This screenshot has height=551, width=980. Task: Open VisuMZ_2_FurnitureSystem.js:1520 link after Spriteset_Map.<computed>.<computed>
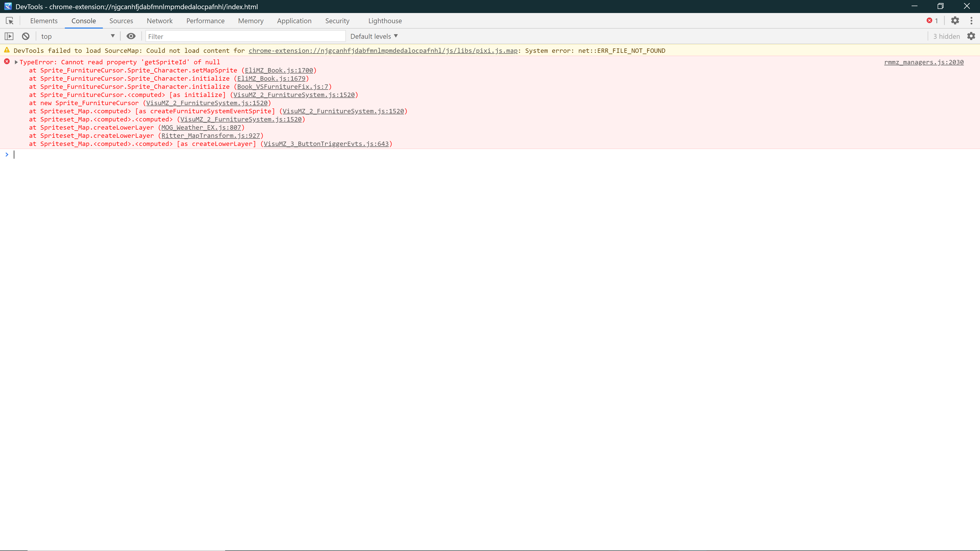click(241, 119)
